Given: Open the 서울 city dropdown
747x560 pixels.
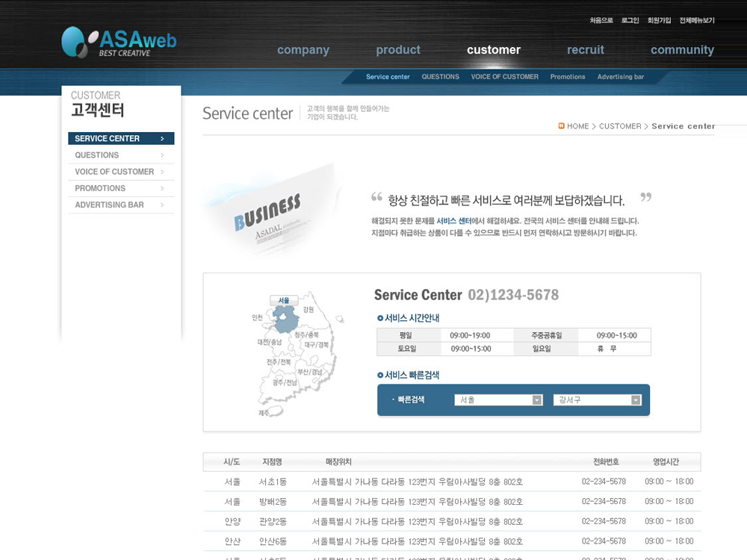Looking at the screenshot, I should [498, 400].
